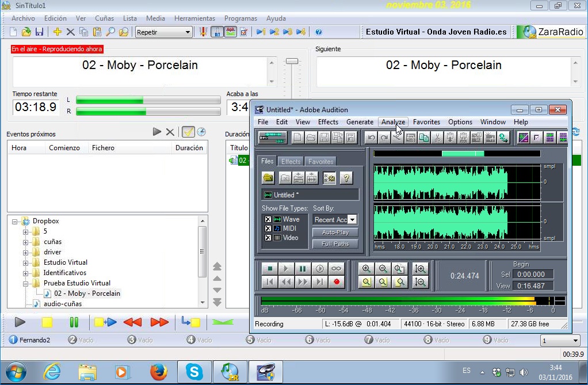The image size is (588, 385).
Task: Toggle the MIDI file type checkbox
Action: tap(268, 228)
